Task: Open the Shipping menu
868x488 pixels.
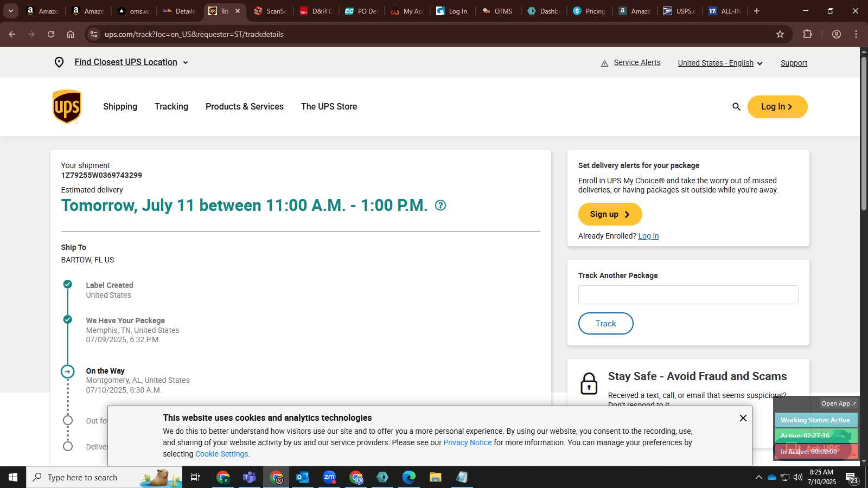Action: 120,107
